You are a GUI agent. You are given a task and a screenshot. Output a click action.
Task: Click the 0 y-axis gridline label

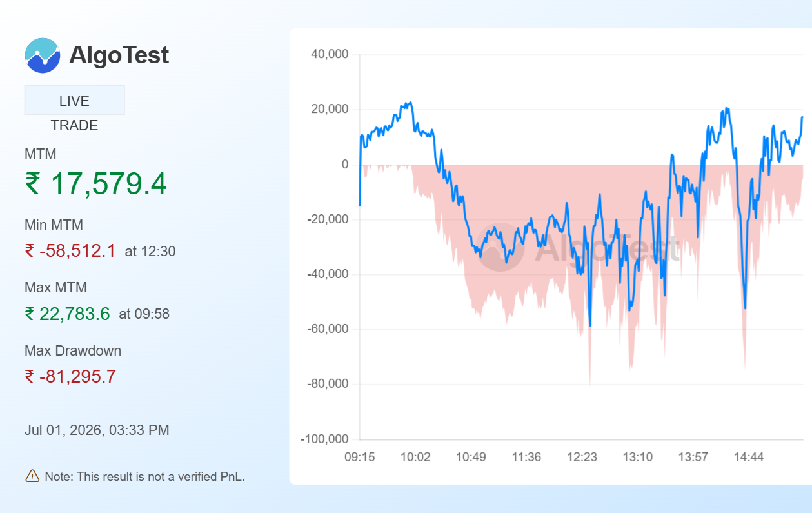coord(345,165)
